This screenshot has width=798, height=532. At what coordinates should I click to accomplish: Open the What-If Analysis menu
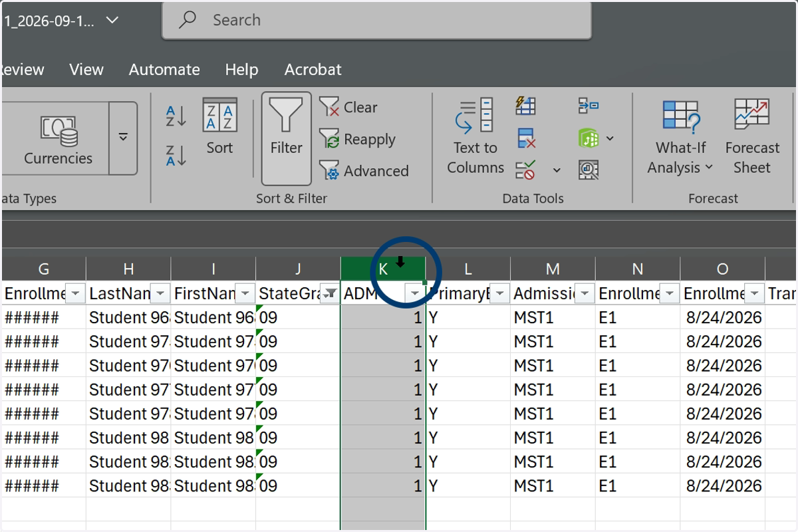click(680, 137)
